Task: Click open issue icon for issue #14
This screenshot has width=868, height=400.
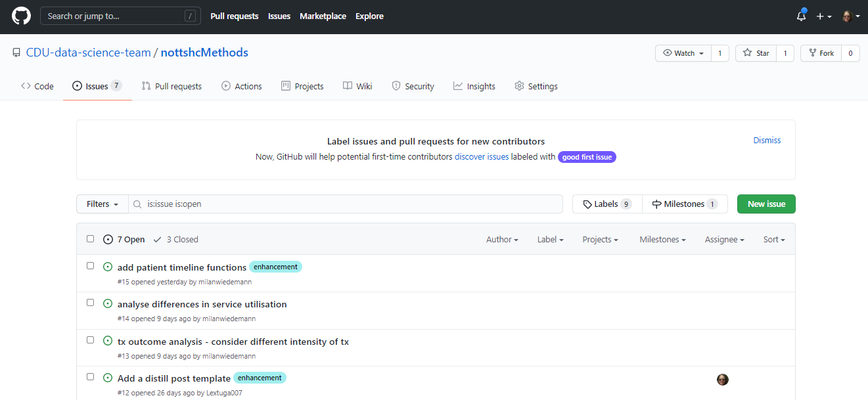Action: [108, 303]
